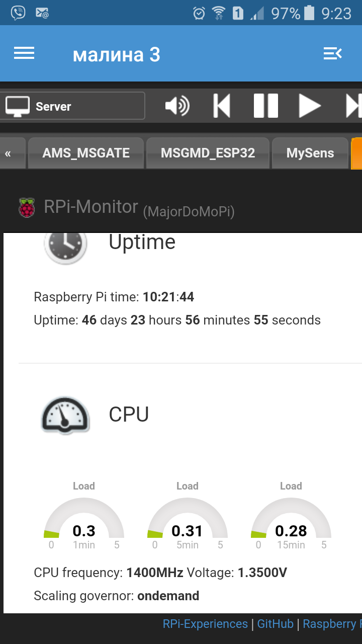Viewport: 362px width, 644px height.
Task: Open the Server device selector
Action: 72,106
